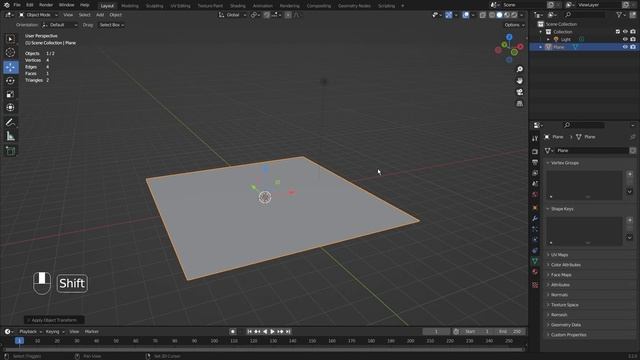
Task: Open the Output properties tab
Action: 535,162
